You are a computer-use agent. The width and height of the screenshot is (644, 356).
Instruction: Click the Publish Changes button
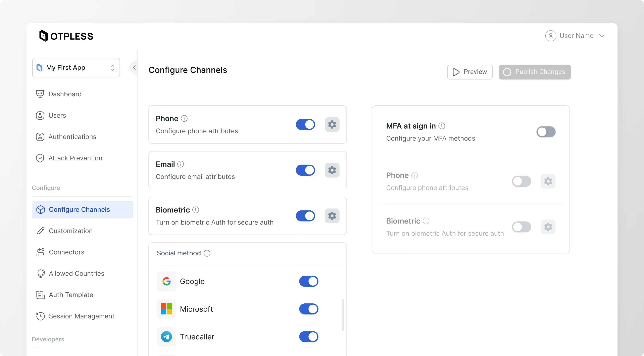pos(535,72)
